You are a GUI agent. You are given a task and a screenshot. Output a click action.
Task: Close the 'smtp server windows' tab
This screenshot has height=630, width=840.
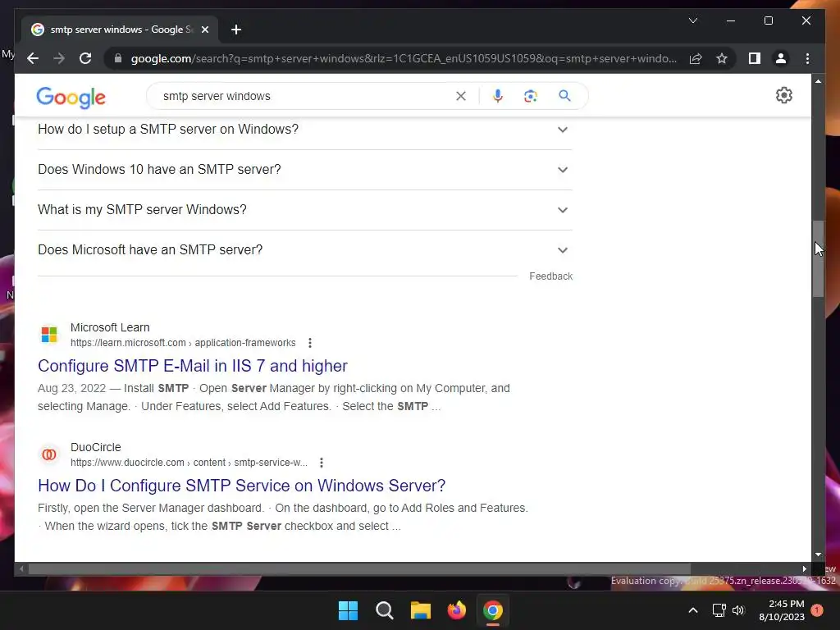click(204, 30)
